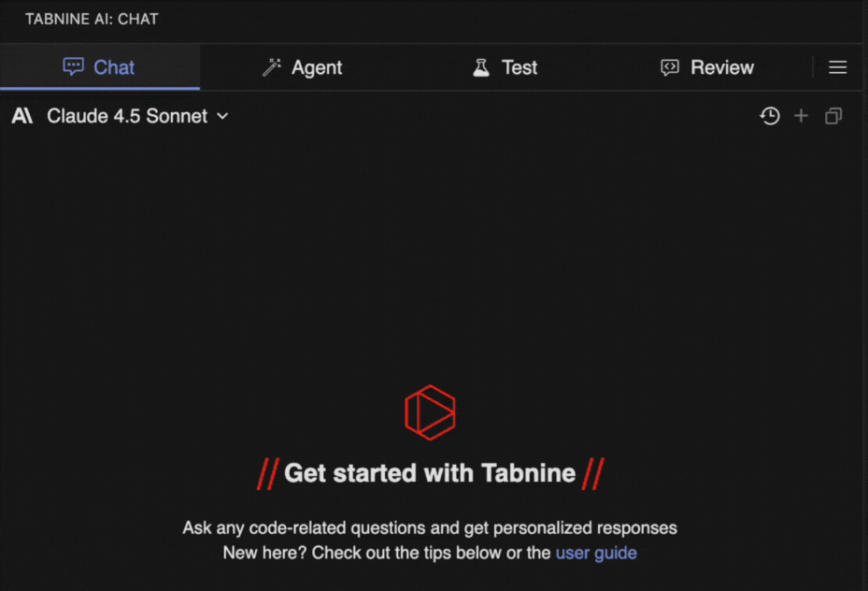Select the Claude 4.5 Sonnet model name

click(x=127, y=116)
